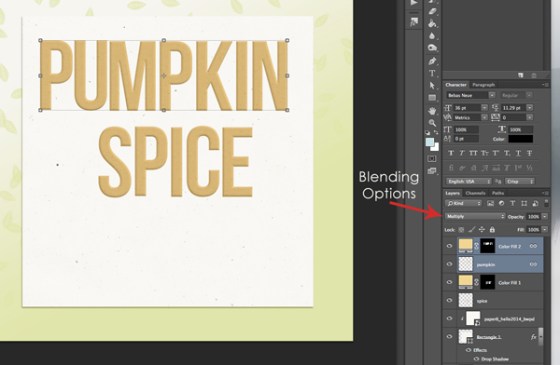Image resolution: width=560 pixels, height=365 pixels.
Task: Filter layers by pixel layer icon
Action: coord(490,203)
